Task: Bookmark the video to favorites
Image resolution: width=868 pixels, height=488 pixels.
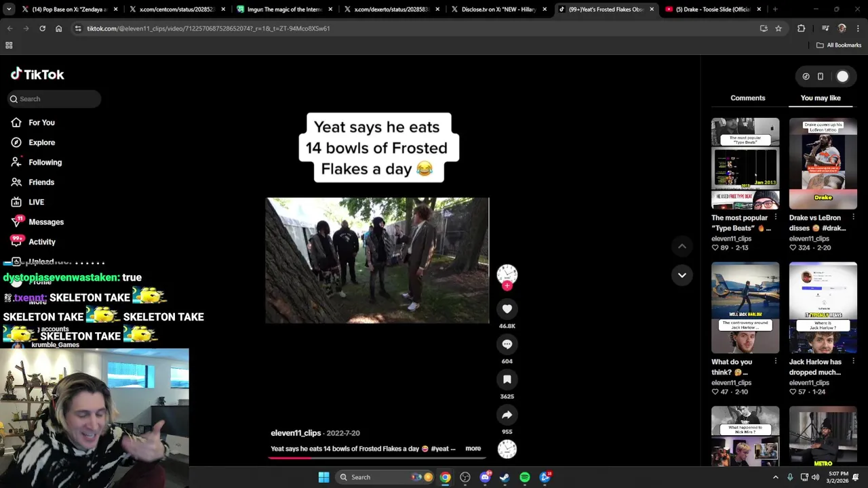Action: [507, 380]
